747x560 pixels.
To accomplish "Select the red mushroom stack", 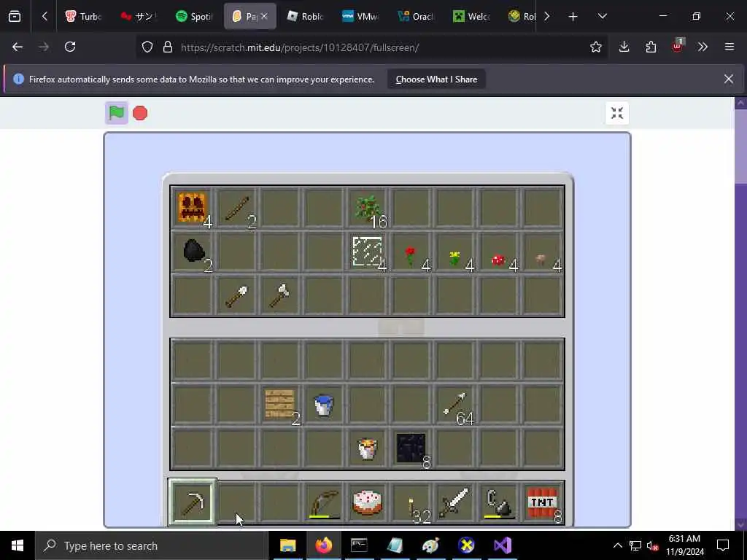I will point(499,252).
